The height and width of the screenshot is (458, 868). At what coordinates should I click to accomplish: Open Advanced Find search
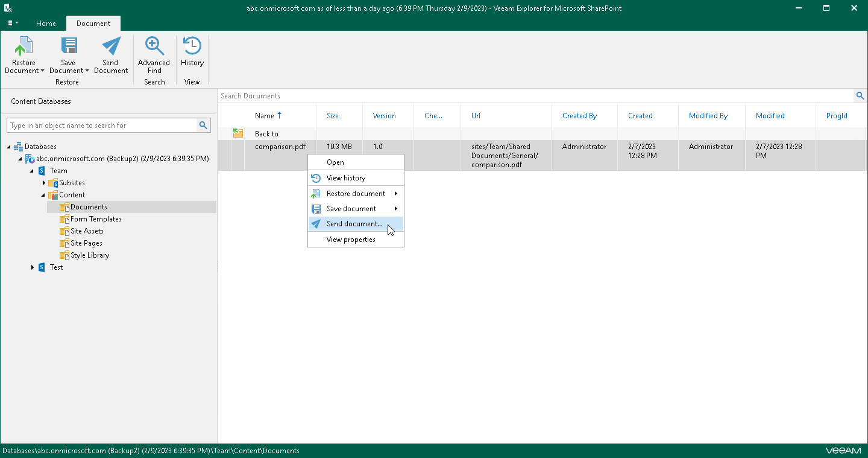tap(154, 53)
